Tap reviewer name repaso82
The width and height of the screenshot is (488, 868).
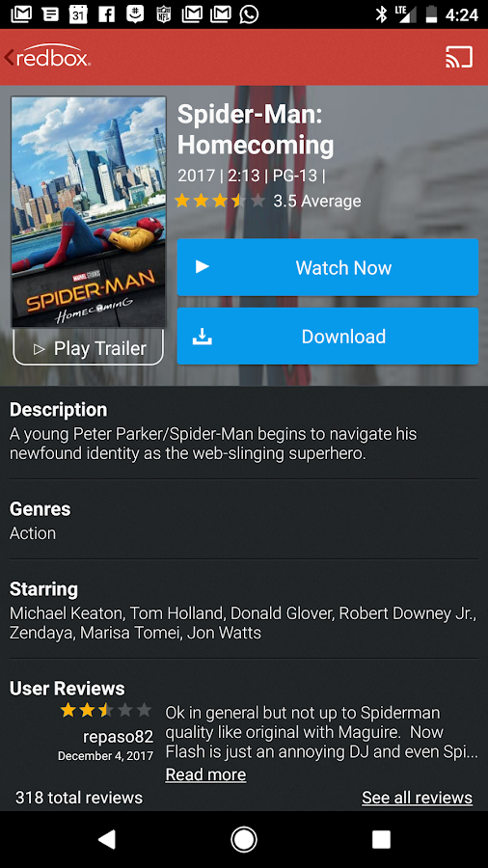tap(118, 737)
